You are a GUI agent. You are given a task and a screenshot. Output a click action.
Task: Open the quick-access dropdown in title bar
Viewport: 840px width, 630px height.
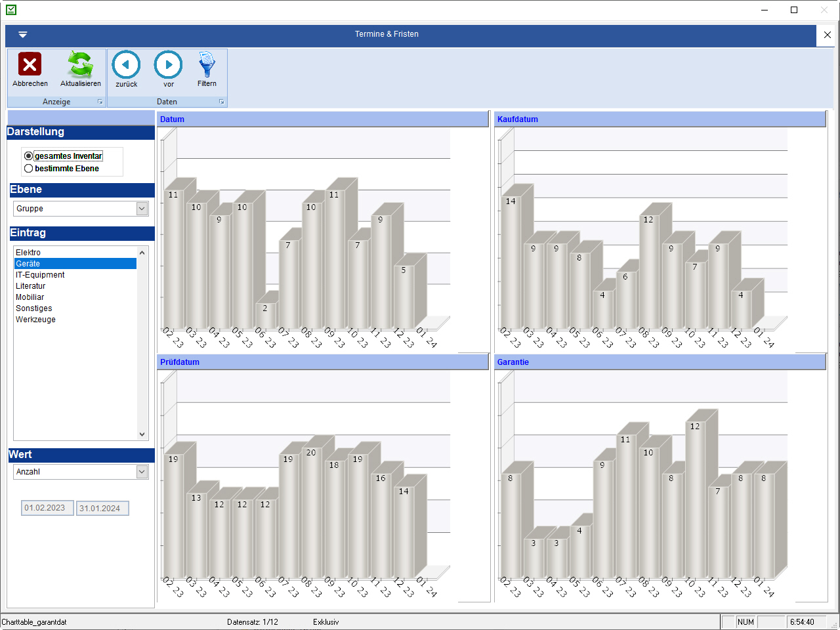click(23, 34)
